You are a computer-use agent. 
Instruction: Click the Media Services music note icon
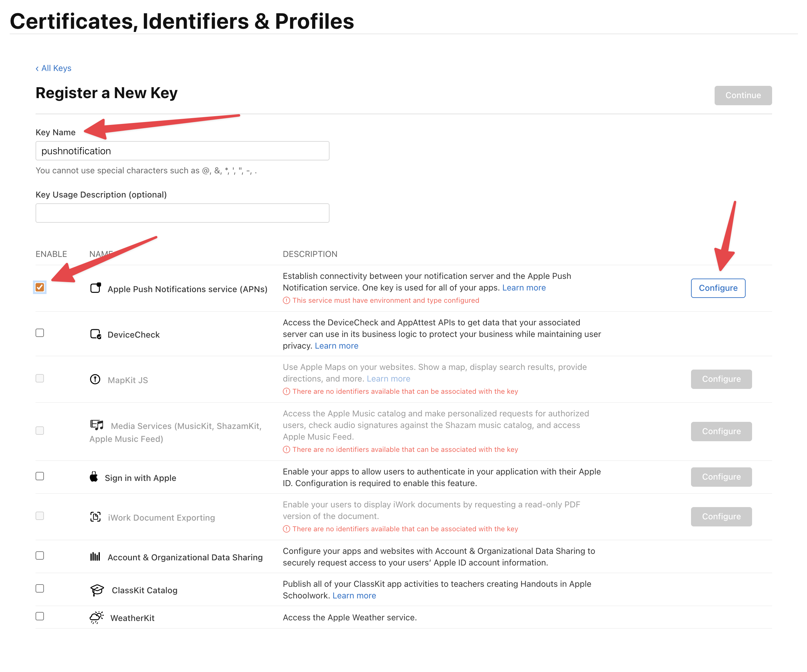(97, 425)
